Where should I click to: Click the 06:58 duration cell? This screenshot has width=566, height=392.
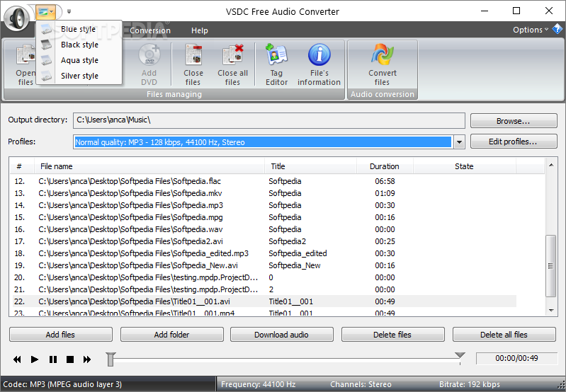(385, 181)
